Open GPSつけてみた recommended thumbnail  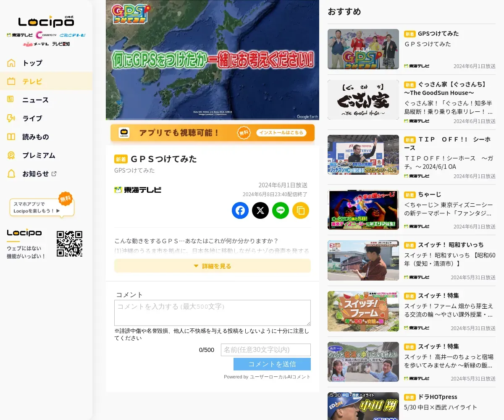point(363,49)
